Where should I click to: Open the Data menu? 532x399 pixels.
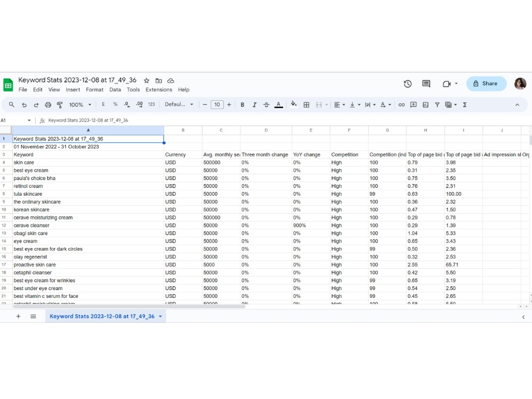115,89
